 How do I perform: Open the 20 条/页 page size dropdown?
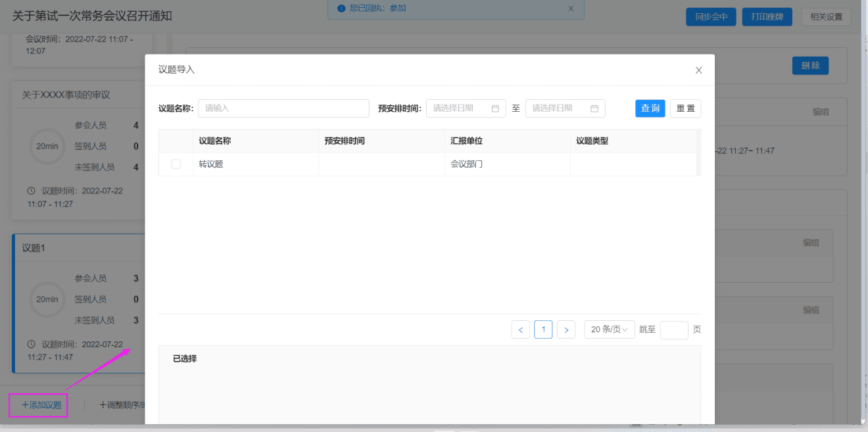coord(610,329)
